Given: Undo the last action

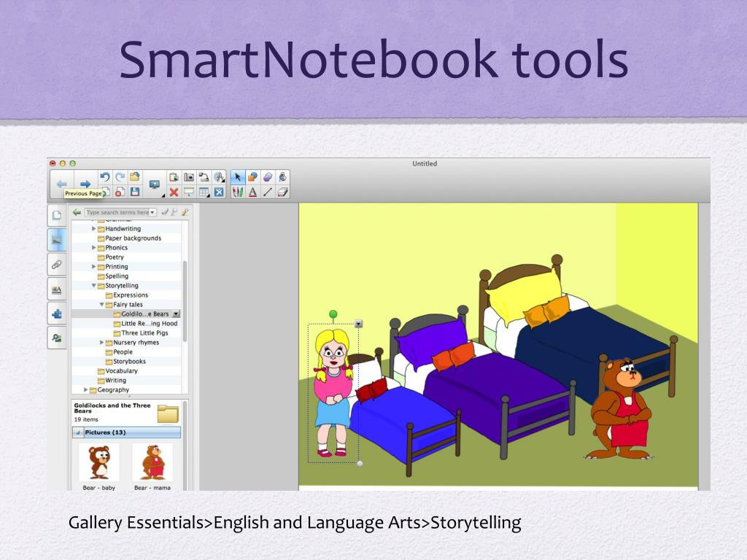Looking at the screenshot, I should click(x=105, y=177).
